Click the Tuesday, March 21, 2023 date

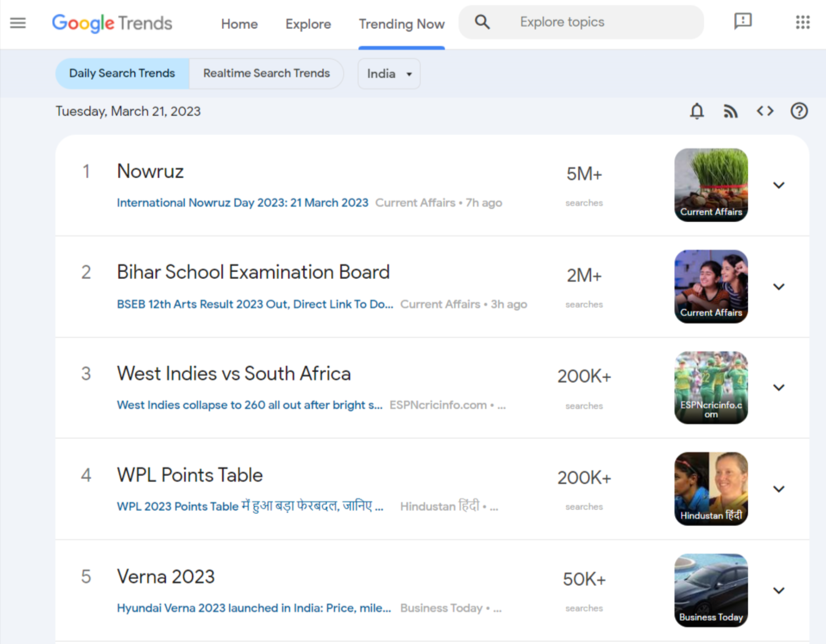(128, 111)
